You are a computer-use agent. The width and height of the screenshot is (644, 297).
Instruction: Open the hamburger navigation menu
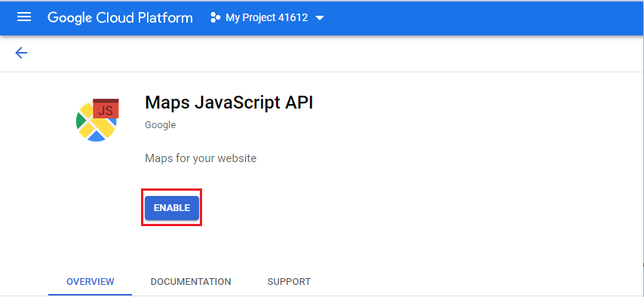click(24, 17)
